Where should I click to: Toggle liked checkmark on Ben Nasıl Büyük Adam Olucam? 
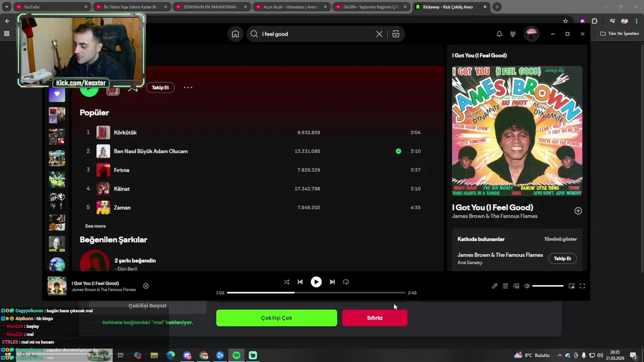(x=398, y=151)
